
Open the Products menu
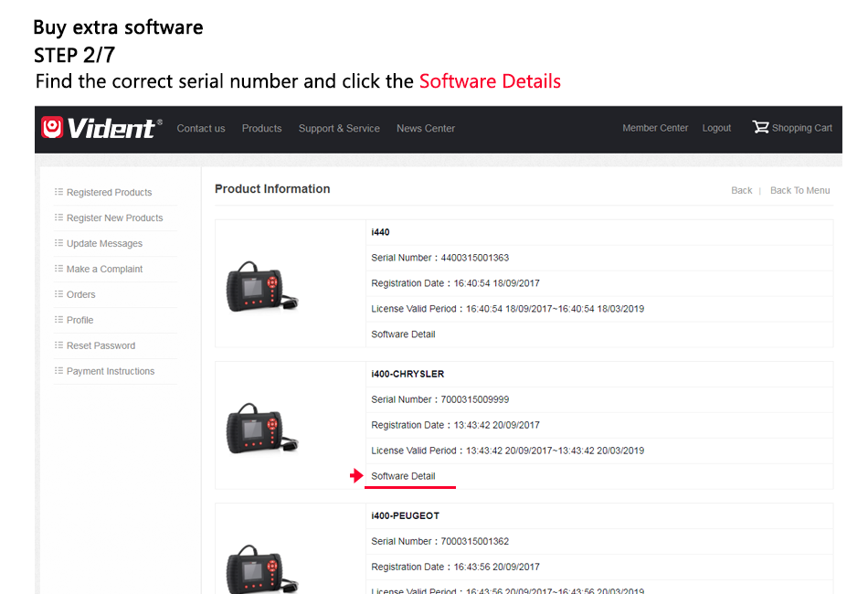pos(262,129)
